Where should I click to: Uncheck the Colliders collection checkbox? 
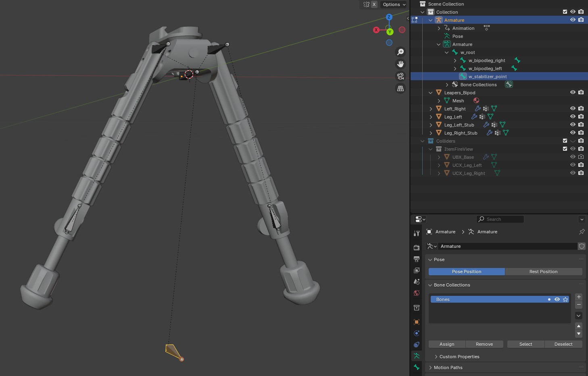tap(565, 141)
